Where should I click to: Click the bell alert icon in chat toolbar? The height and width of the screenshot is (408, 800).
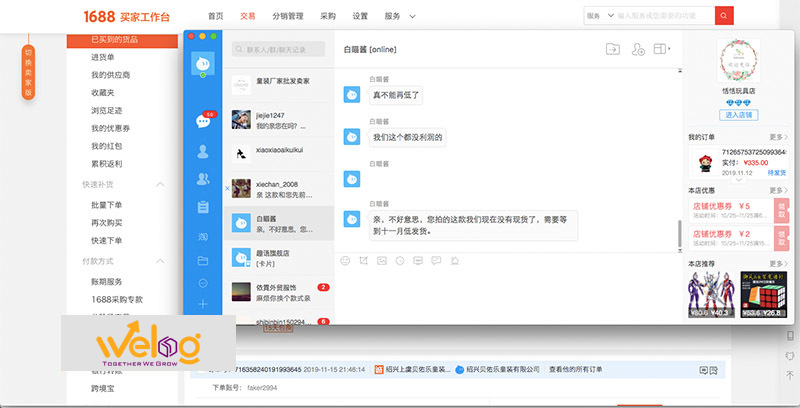pyautogui.click(x=455, y=261)
